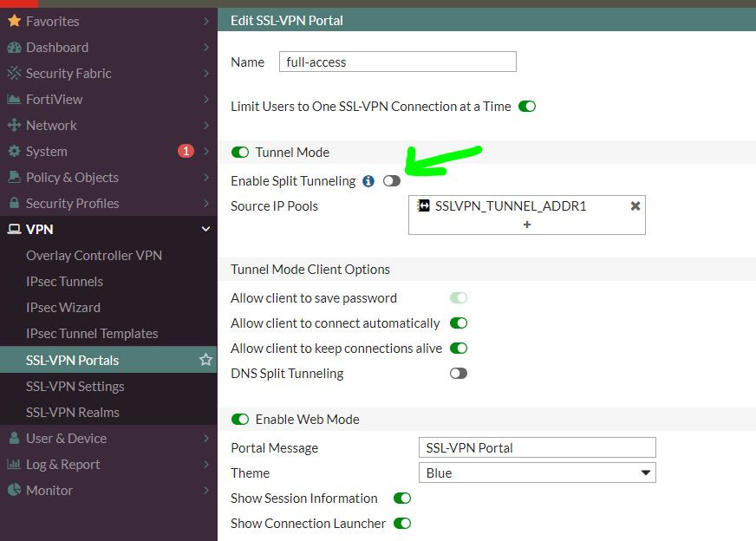Image resolution: width=756 pixels, height=541 pixels.
Task: Click the System gear icon
Action: tap(15, 151)
